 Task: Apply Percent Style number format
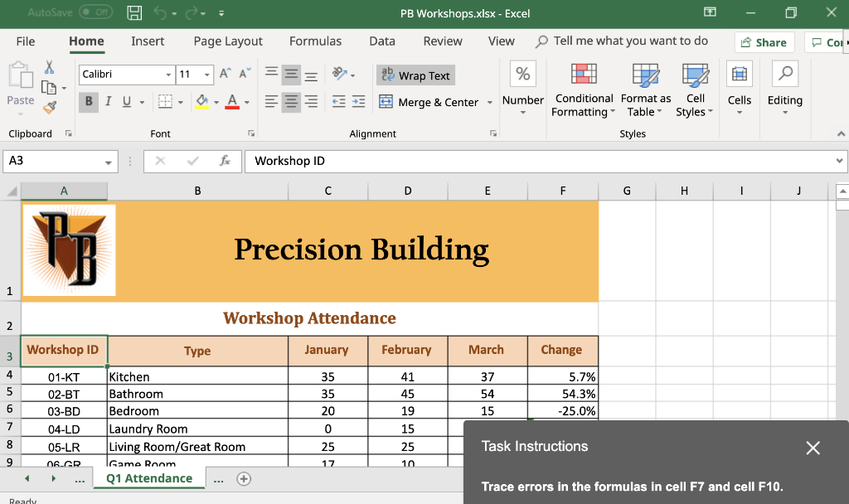tap(522, 75)
